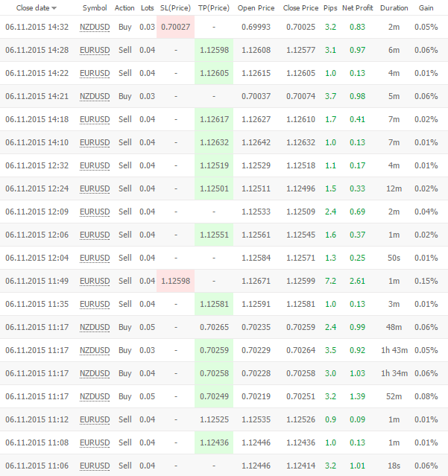Sort by the TP(Price) column header
Viewport: 448px width, 476px height.
click(214, 8)
